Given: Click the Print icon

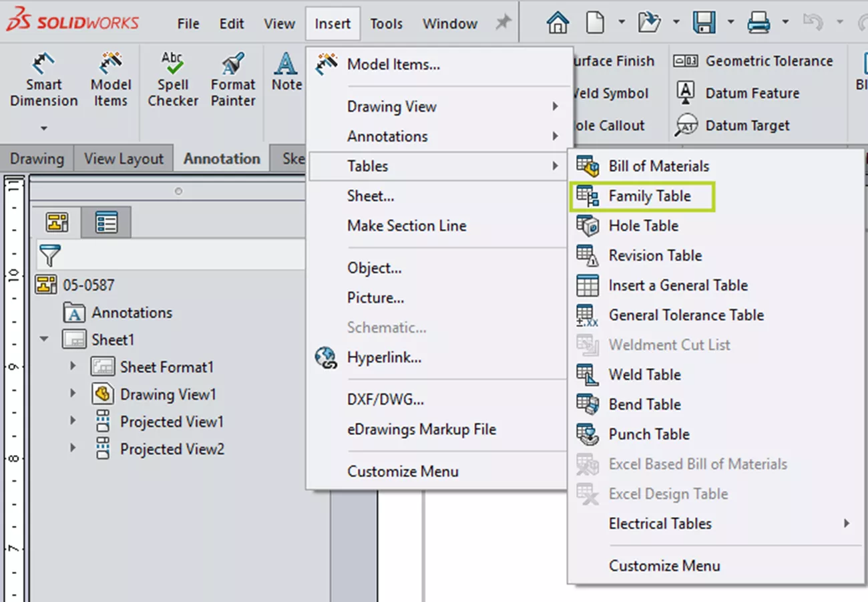Looking at the screenshot, I should (759, 23).
